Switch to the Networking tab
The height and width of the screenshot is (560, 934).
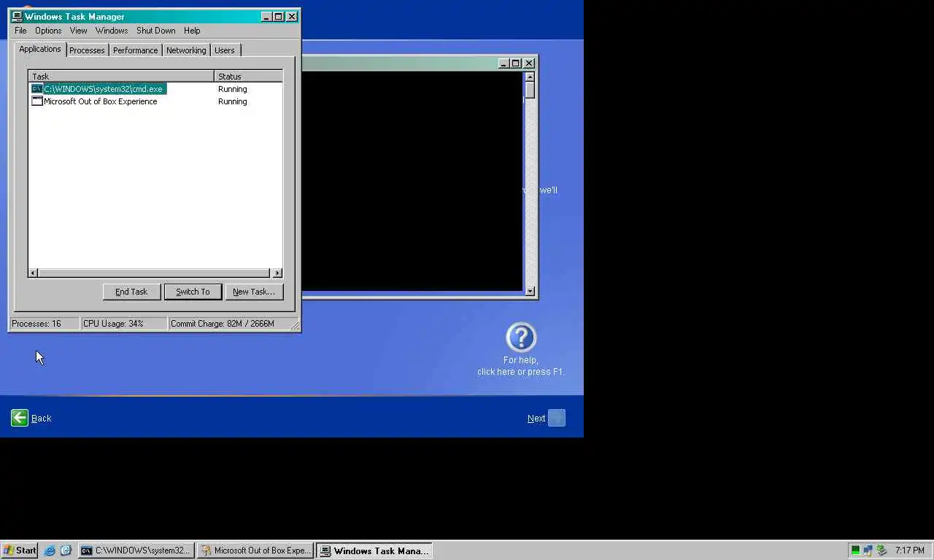point(186,50)
